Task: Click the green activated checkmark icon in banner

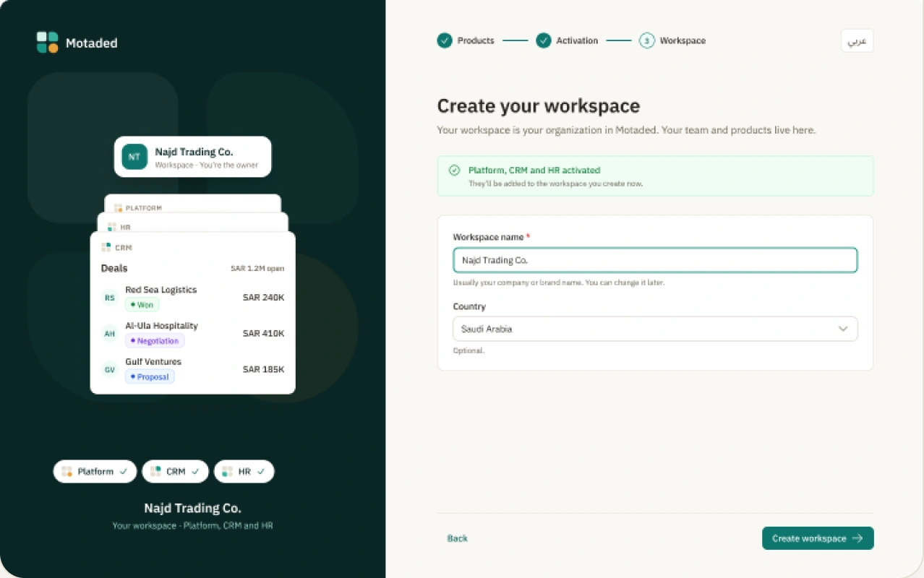Action: click(454, 171)
